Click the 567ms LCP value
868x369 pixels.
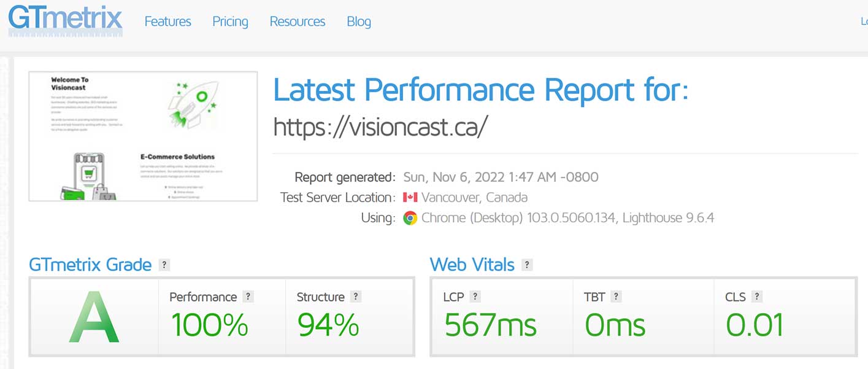tap(490, 325)
